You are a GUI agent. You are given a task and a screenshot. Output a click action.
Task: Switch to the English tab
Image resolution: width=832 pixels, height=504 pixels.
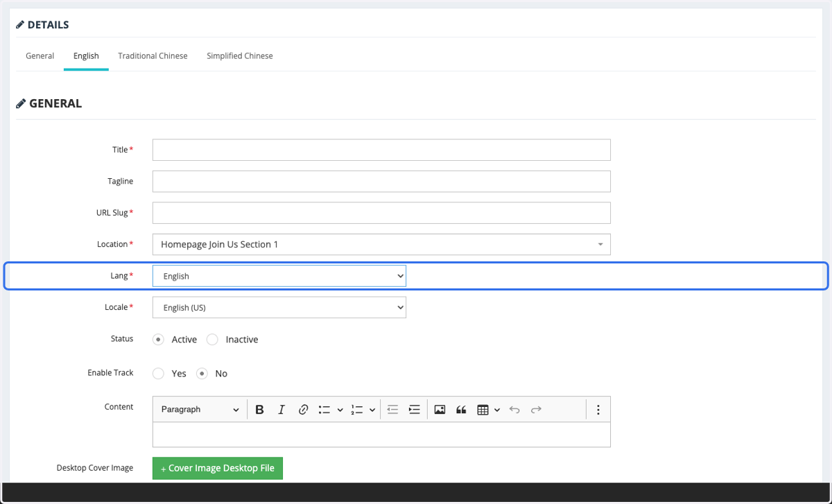click(x=86, y=56)
